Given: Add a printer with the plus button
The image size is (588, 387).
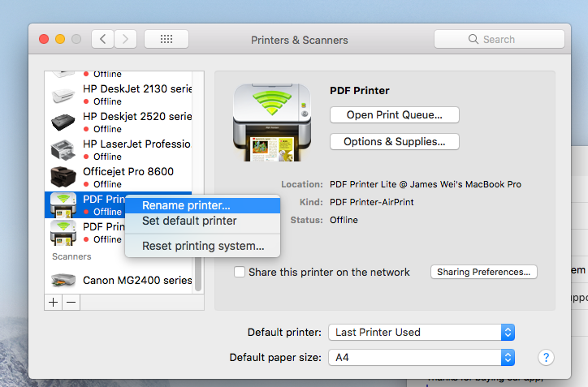Looking at the screenshot, I should (x=54, y=302).
